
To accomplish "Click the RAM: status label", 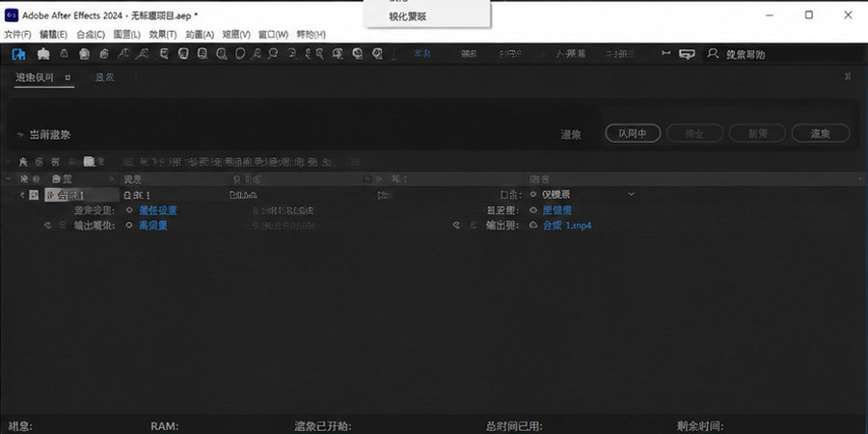I will point(164,425).
